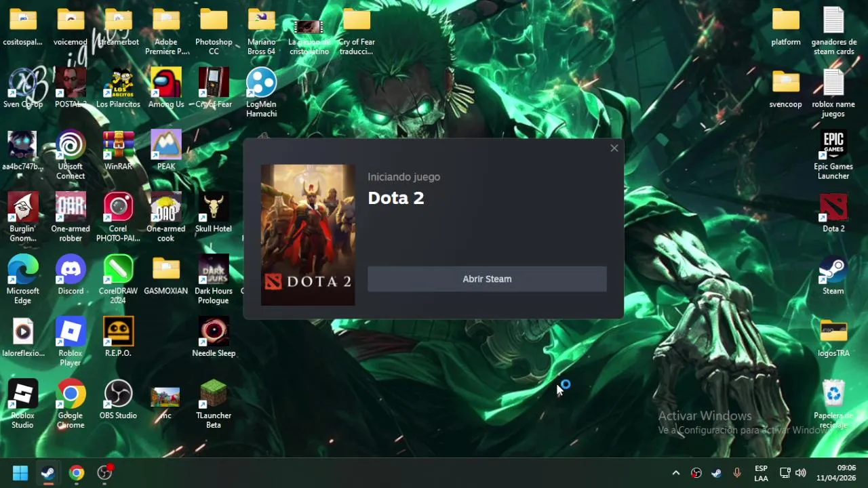This screenshot has height=488, width=868.
Task: Select the POSTAL 2 desktop shortcut
Action: click(x=71, y=88)
